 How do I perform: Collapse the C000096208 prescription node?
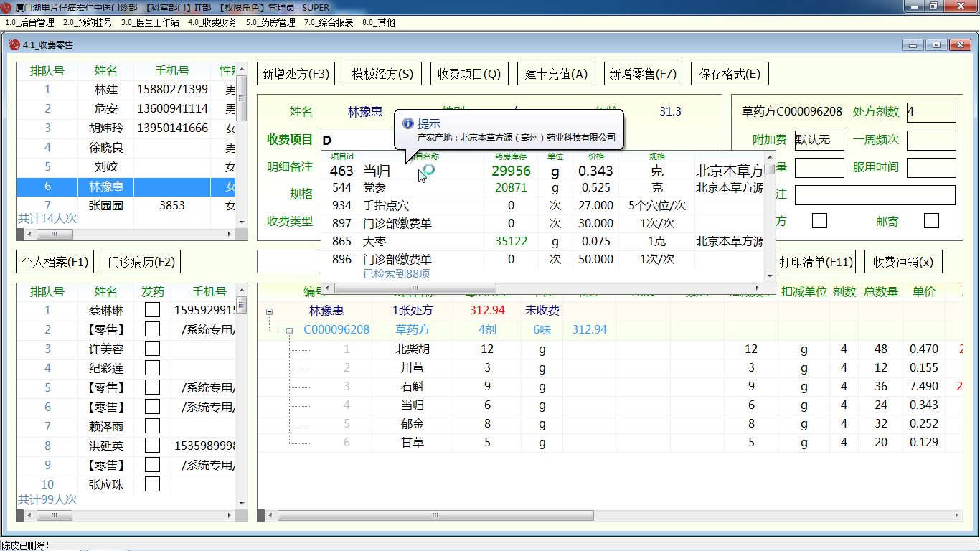click(x=289, y=331)
